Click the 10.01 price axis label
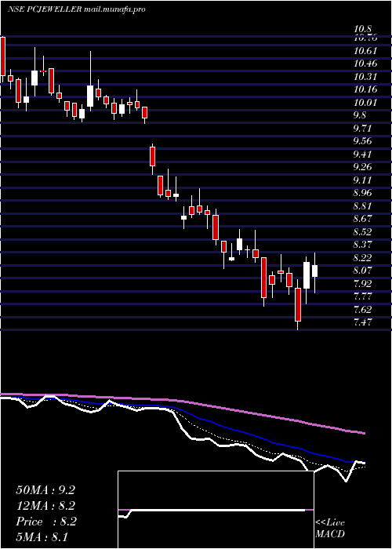392x549 pixels. [x=365, y=103]
